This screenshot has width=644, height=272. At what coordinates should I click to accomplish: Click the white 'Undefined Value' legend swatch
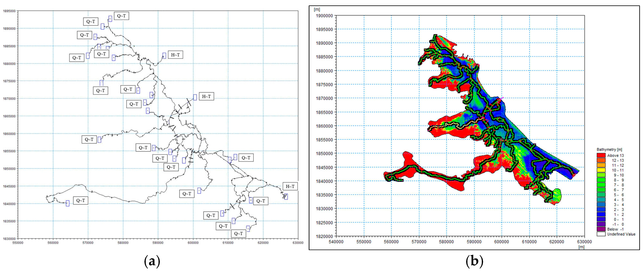coord(601,234)
